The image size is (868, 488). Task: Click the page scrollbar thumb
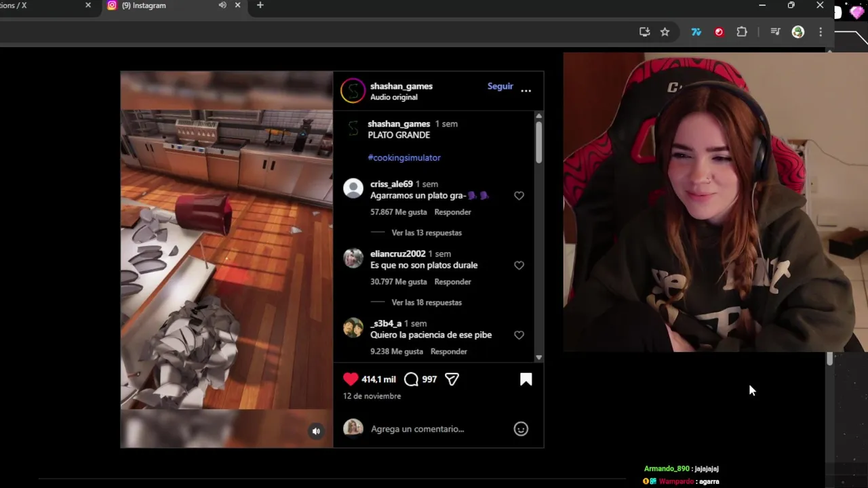pyautogui.click(x=829, y=359)
